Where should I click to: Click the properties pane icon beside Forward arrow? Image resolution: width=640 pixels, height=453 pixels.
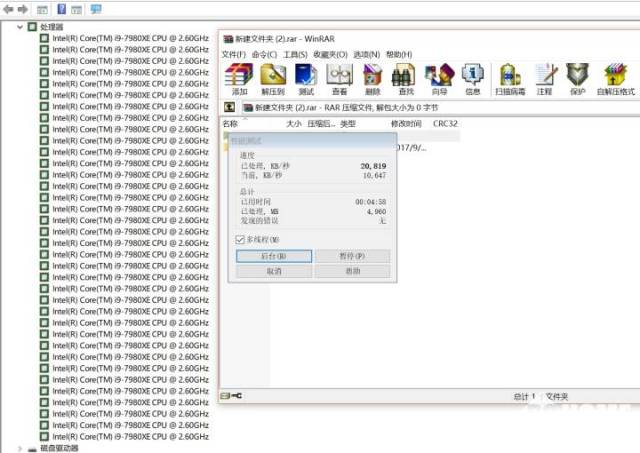pyautogui.click(x=42, y=9)
